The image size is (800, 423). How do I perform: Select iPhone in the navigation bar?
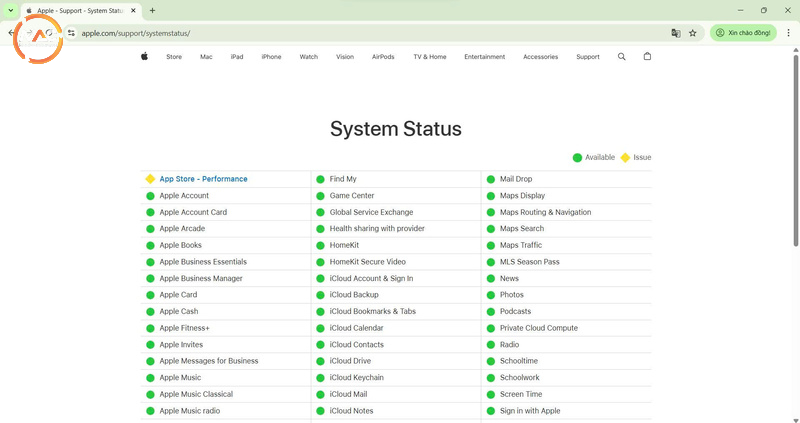click(271, 57)
